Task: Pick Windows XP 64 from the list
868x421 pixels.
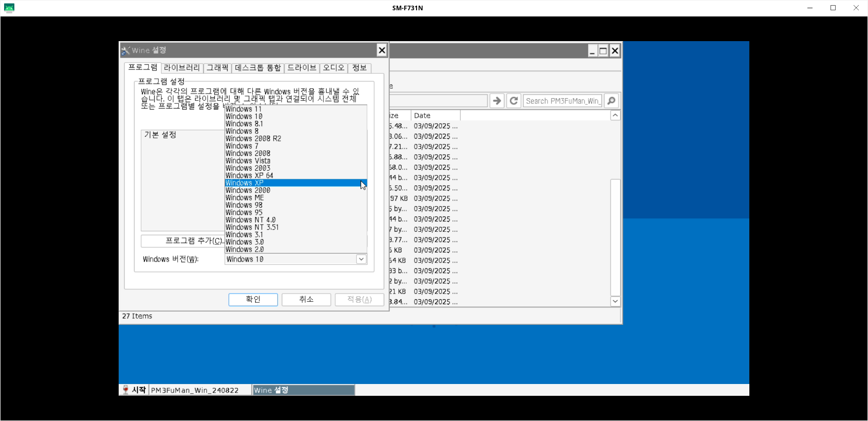Action: (x=296, y=176)
